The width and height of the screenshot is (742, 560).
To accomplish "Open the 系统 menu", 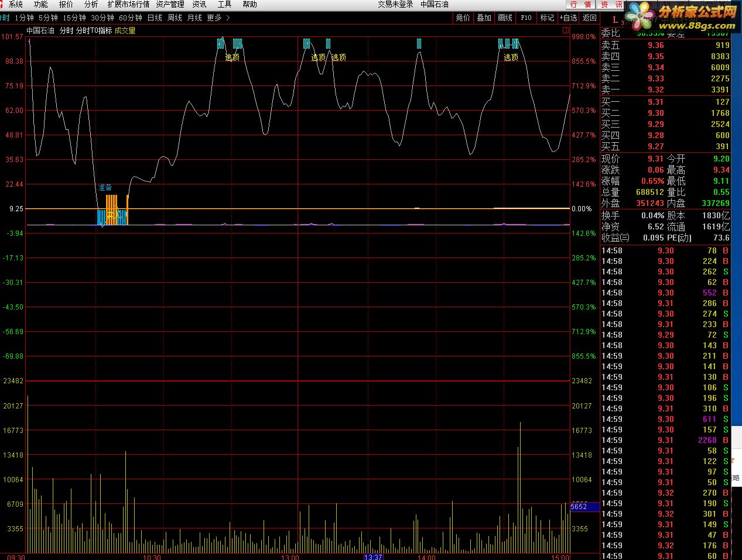I will click(15, 4).
